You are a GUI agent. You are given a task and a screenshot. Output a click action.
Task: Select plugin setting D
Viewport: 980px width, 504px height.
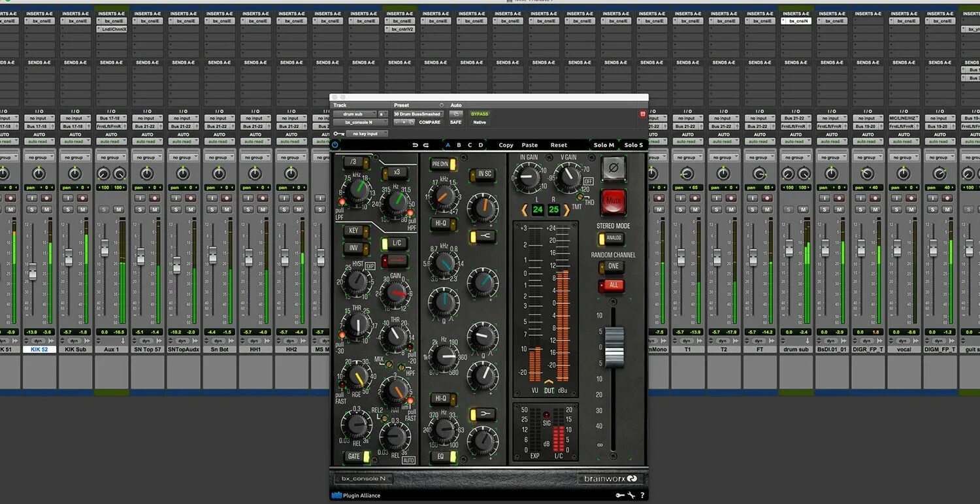481,145
